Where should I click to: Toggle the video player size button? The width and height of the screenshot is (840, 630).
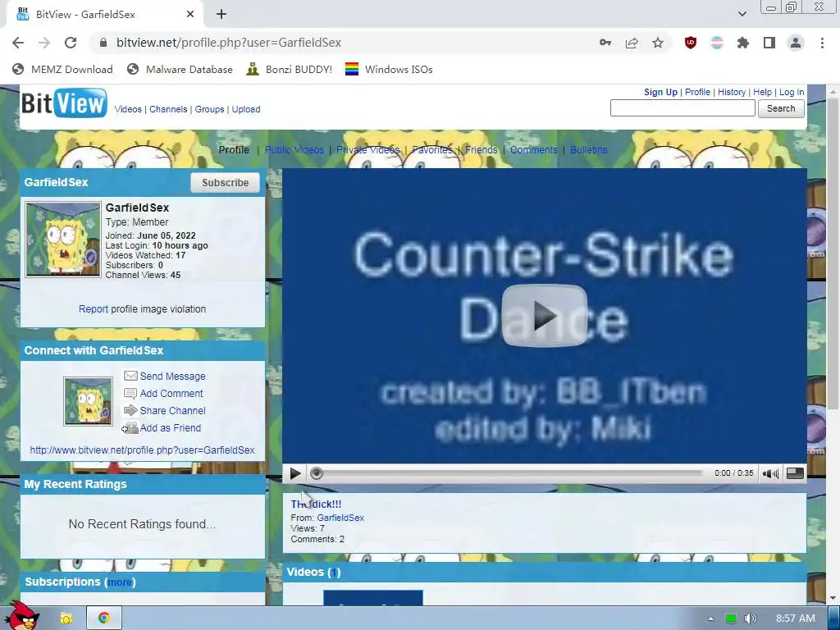795,473
